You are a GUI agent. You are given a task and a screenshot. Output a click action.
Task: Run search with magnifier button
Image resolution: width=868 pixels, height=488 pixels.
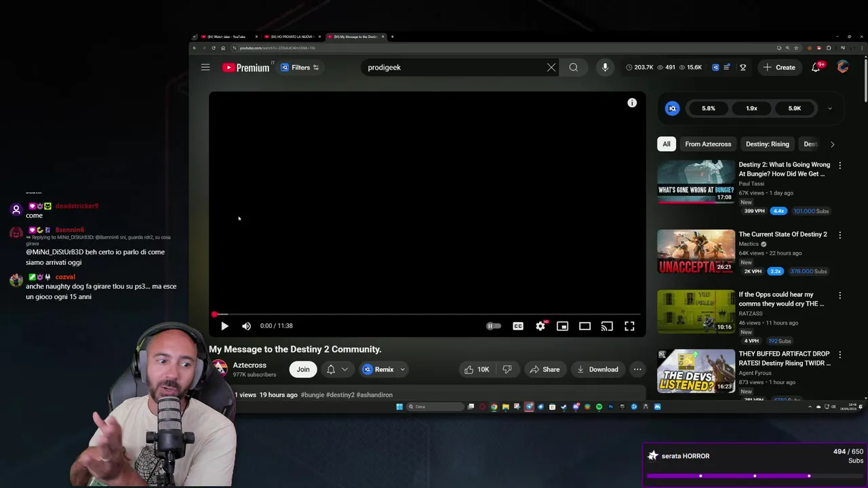point(574,67)
